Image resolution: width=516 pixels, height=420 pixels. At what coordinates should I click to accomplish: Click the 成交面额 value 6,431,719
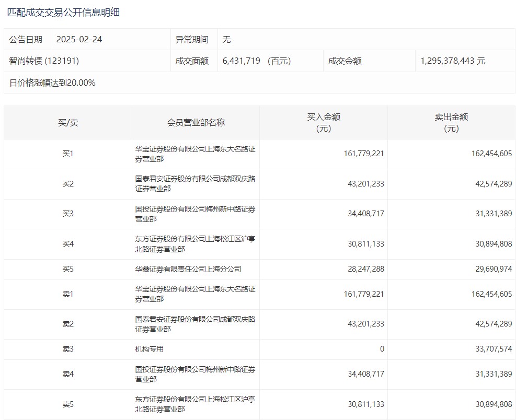242,61
